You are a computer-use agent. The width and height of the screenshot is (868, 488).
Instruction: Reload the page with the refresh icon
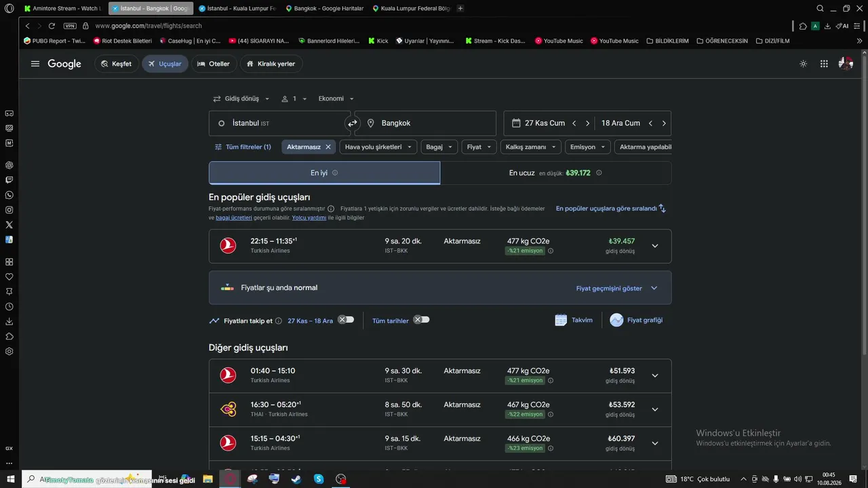click(52, 26)
